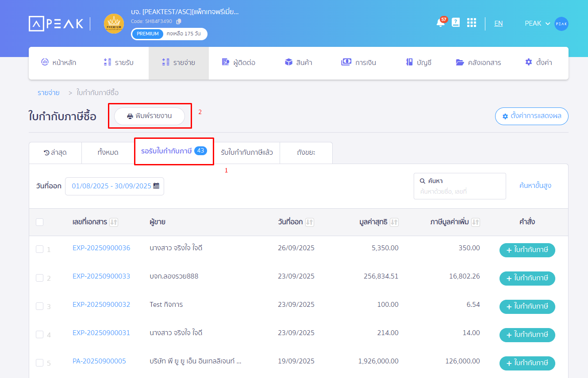This screenshot has height=378, width=588.
Task: Click the PEAK logo
Action: 56,23
